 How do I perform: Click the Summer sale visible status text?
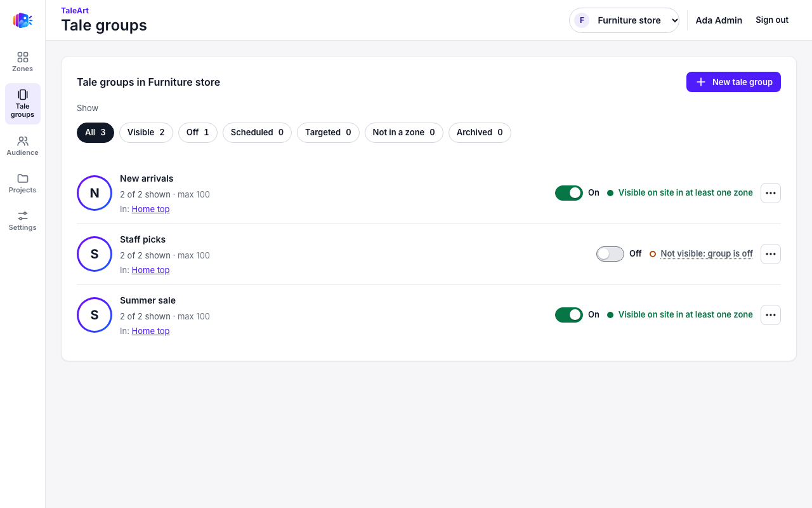click(x=686, y=315)
